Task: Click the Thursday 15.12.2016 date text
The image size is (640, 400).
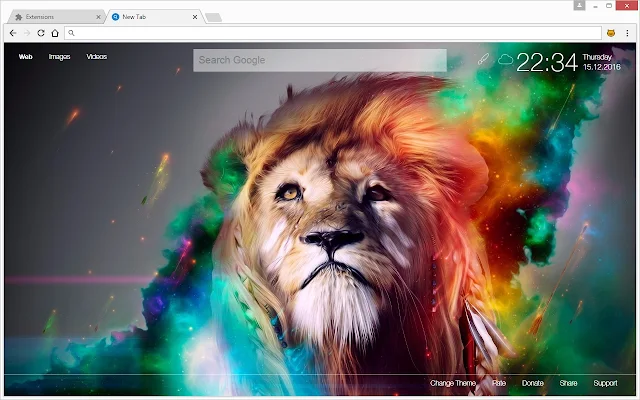Action: coord(602,62)
